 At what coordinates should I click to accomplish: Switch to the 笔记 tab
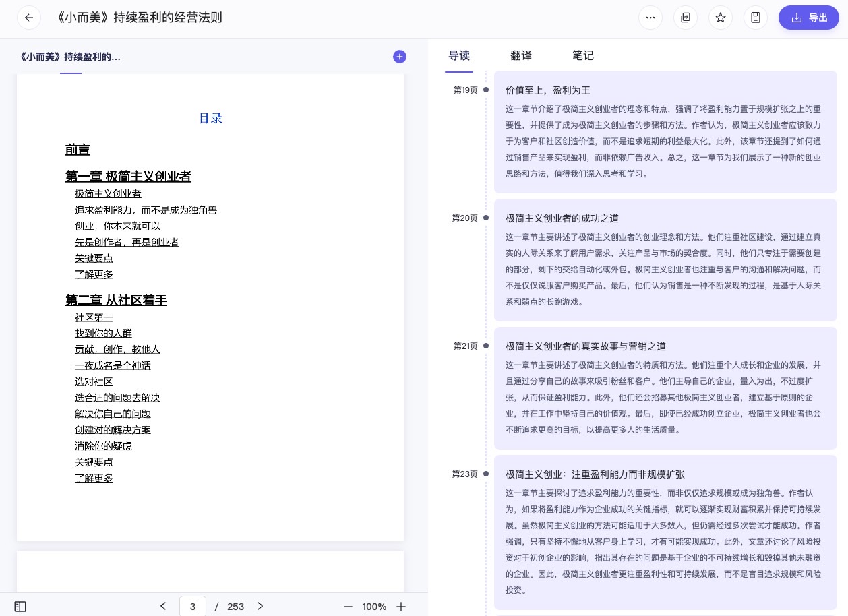583,56
